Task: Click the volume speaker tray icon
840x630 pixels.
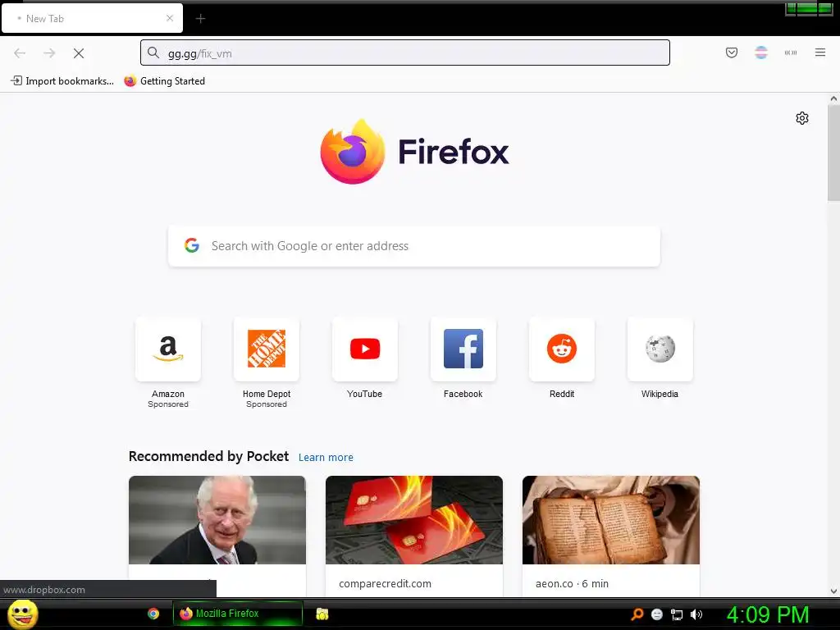Action: click(x=696, y=614)
